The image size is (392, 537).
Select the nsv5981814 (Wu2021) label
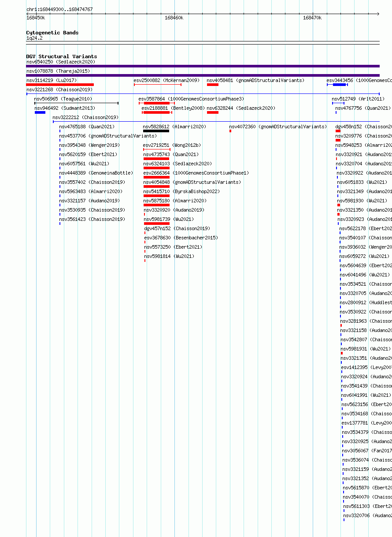(x=169, y=256)
